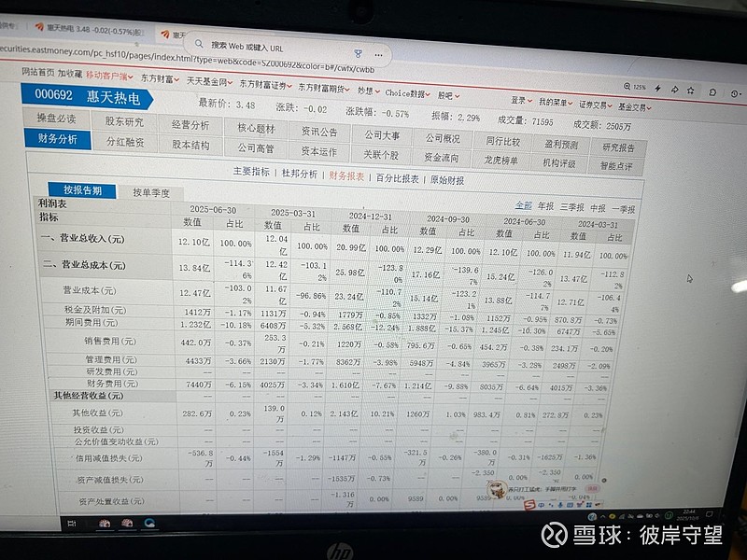
Task: Filter the report by 三季报
Action: pos(572,207)
